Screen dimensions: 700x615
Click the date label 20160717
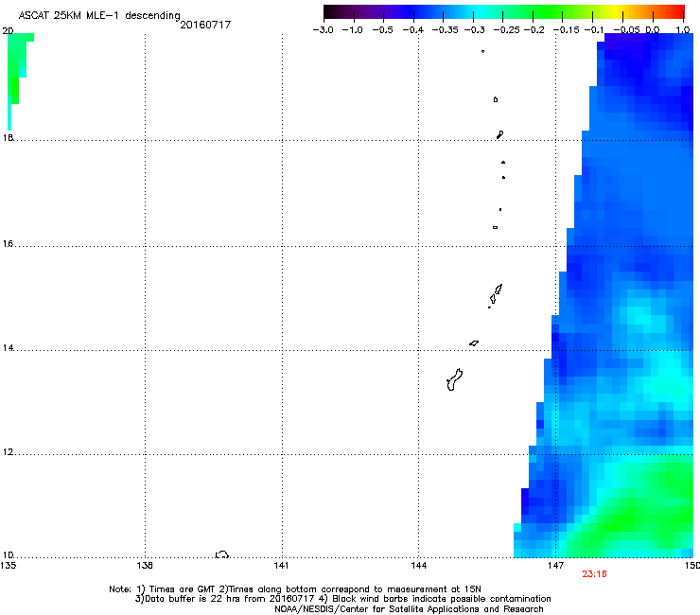(205, 25)
